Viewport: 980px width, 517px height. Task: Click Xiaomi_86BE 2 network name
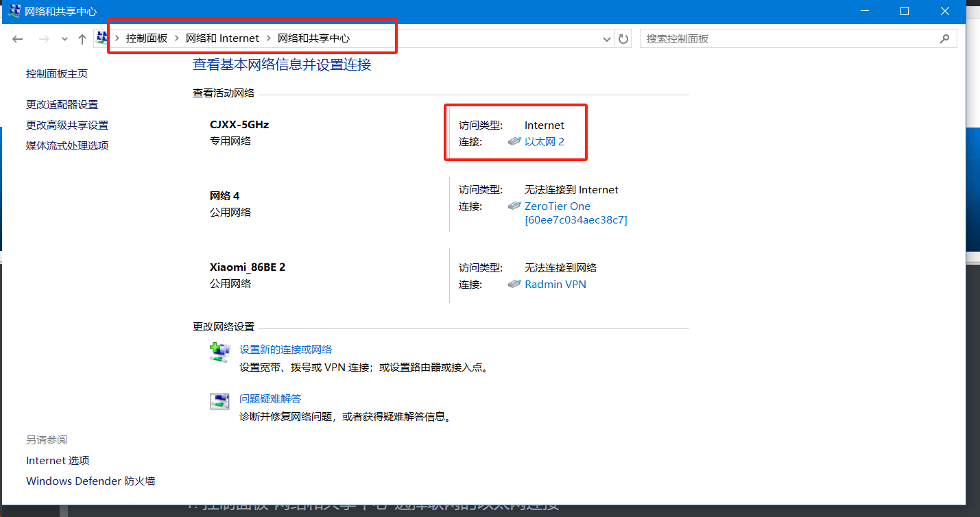248,267
